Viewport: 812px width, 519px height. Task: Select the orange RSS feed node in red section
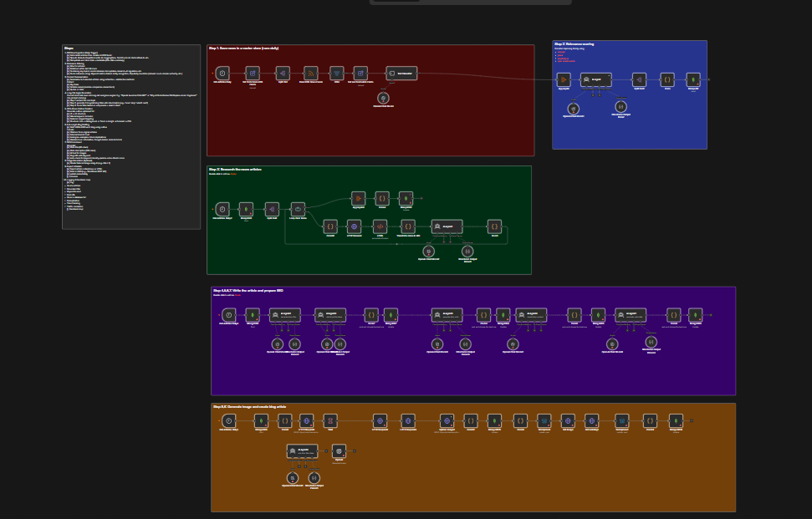311,73
